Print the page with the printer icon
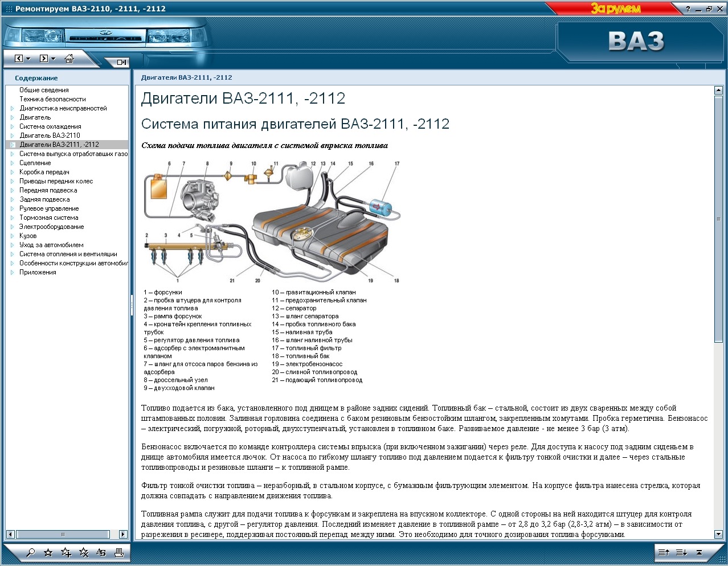This screenshot has height=566, width=728. [x=118, y=552]
